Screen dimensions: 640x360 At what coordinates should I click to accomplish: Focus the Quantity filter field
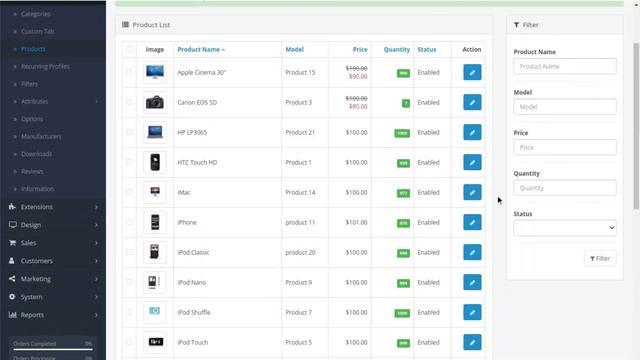(565, 188)
